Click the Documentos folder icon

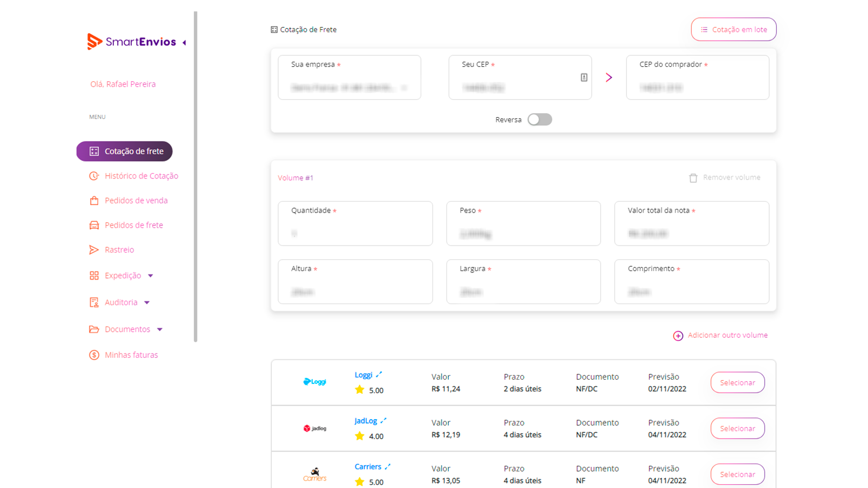[x=94, y=329]
